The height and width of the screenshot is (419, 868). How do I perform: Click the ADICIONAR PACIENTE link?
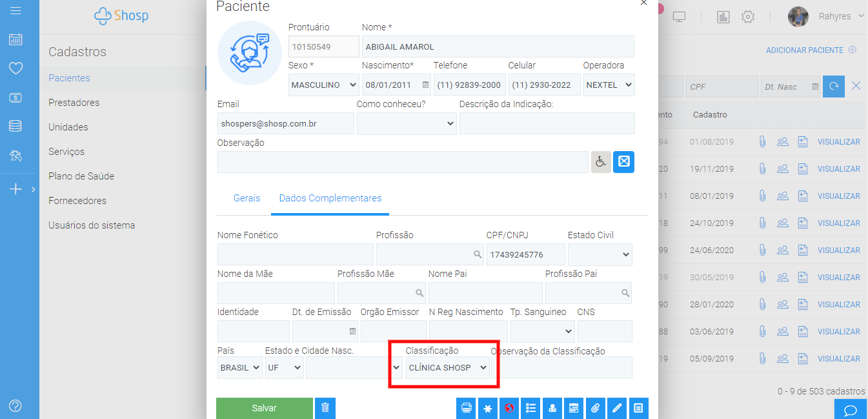click(811, 50)
